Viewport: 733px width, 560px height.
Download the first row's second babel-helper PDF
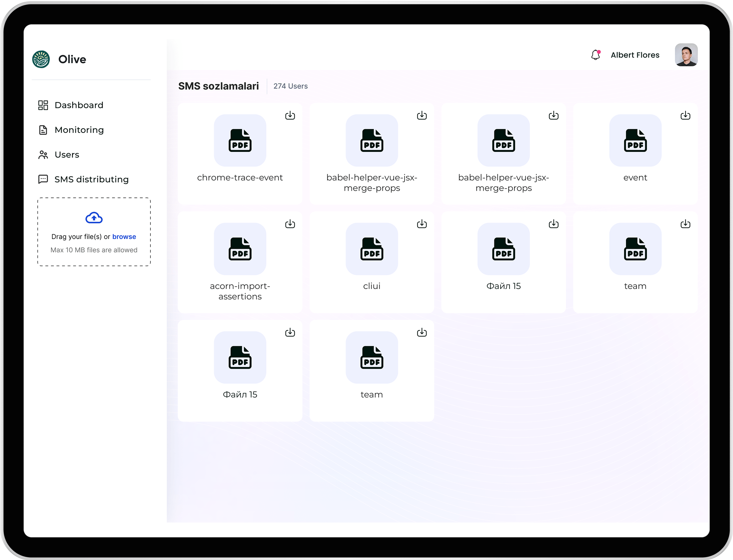point(553,115)
